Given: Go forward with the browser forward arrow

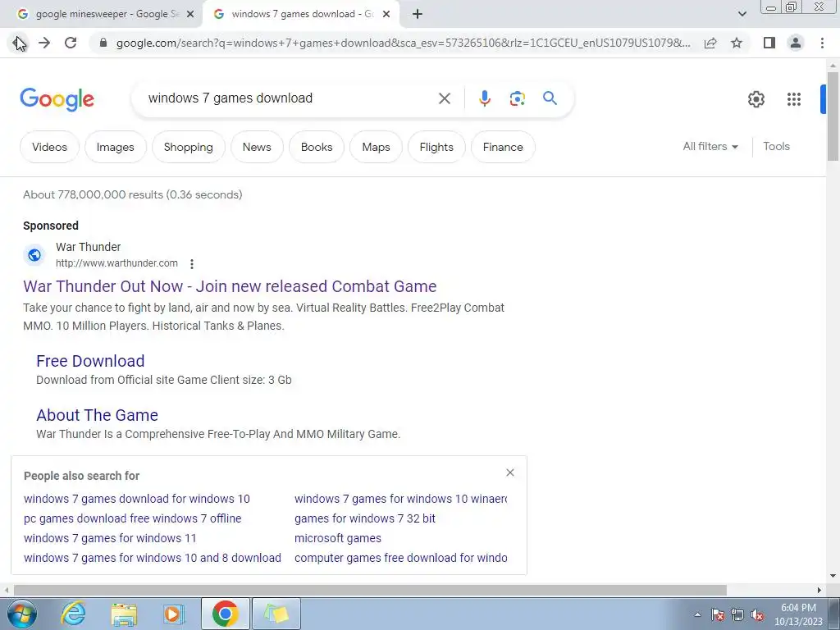Looking at the screenshot, I should tap(44, 43).
